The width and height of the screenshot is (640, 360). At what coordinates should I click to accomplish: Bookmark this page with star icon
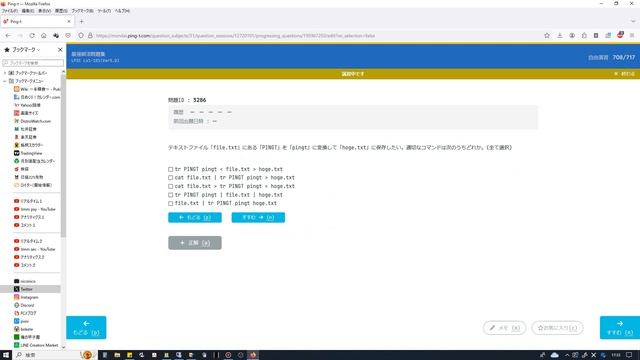coord(547,36)
